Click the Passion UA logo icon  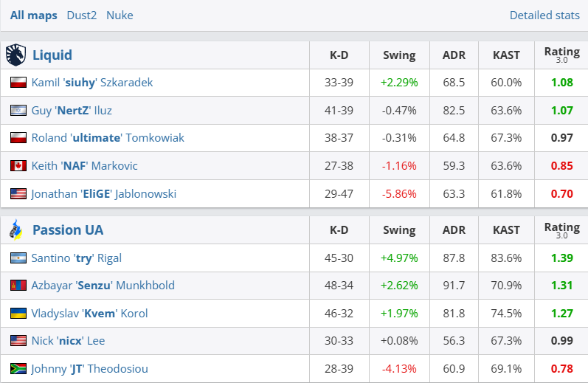tap(15, 230)
